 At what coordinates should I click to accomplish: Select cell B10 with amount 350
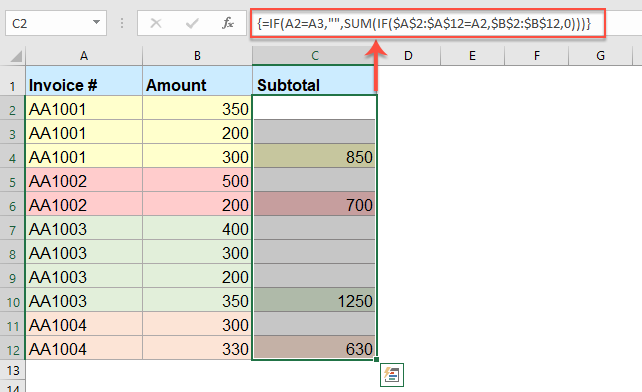pos(197,300)
